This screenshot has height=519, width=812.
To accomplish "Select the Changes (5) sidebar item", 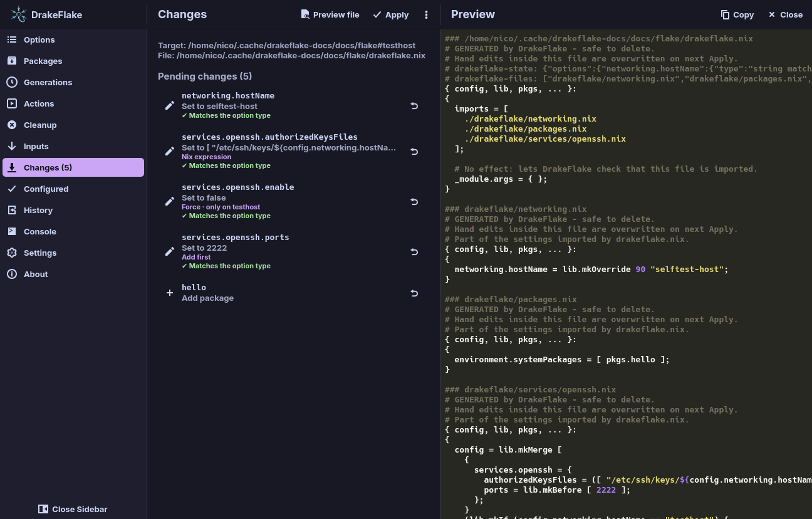I will 73,167.
